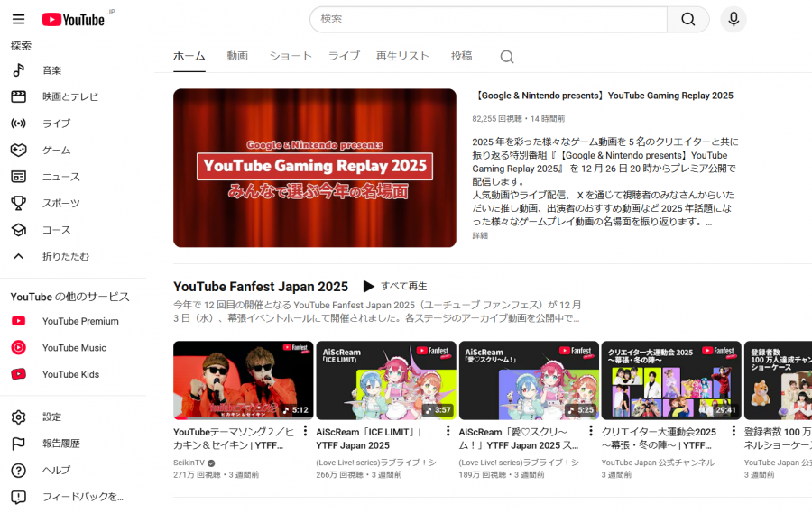Open YouTubeテーマソング2 video title
Viewport: 812px width, 513px height.
(234, 438)
